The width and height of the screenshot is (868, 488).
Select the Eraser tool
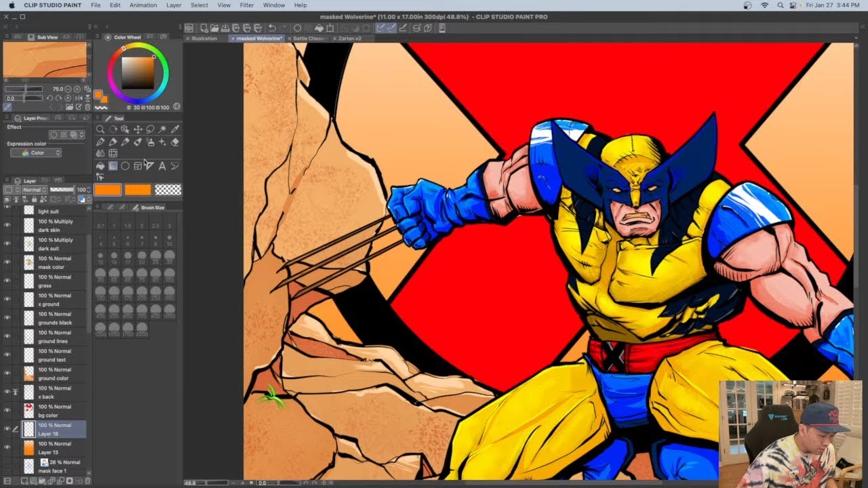175,142
